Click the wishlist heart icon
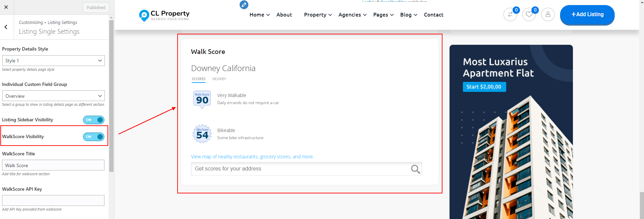 pyautogui.click(x=529, y=14)
